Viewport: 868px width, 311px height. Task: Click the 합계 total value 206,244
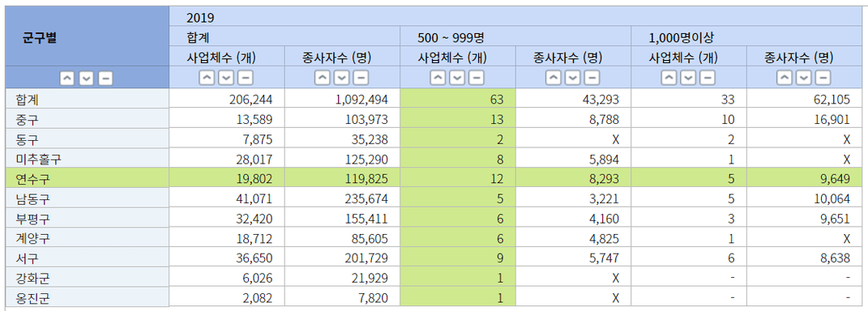(250, 99)
